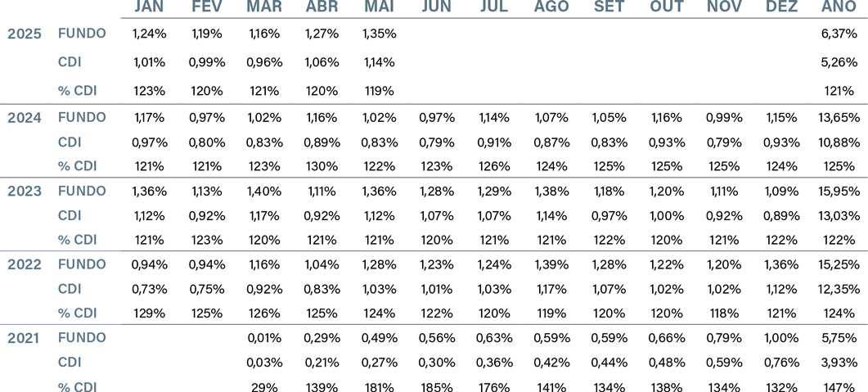Viewport: 868px width, 392px height.
Task: Select the 2022 % CDI row label
Action: click(78, 313)
